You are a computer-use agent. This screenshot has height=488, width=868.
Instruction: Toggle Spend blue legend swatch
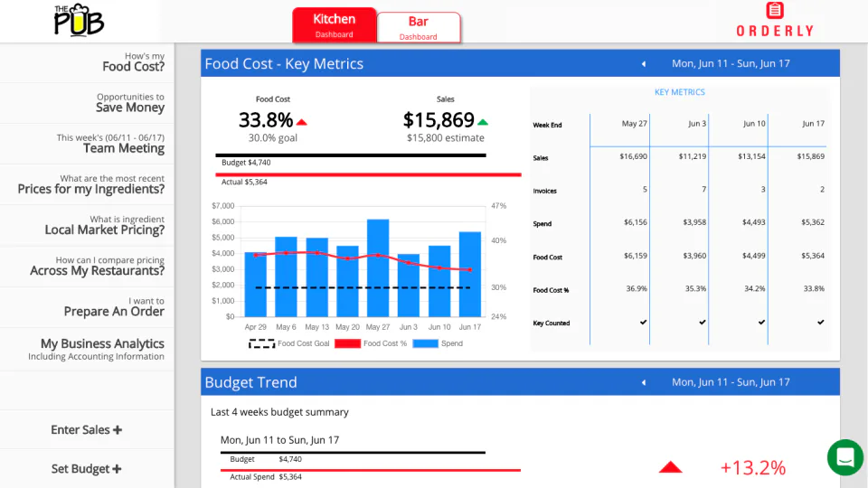tap(426, 343)
